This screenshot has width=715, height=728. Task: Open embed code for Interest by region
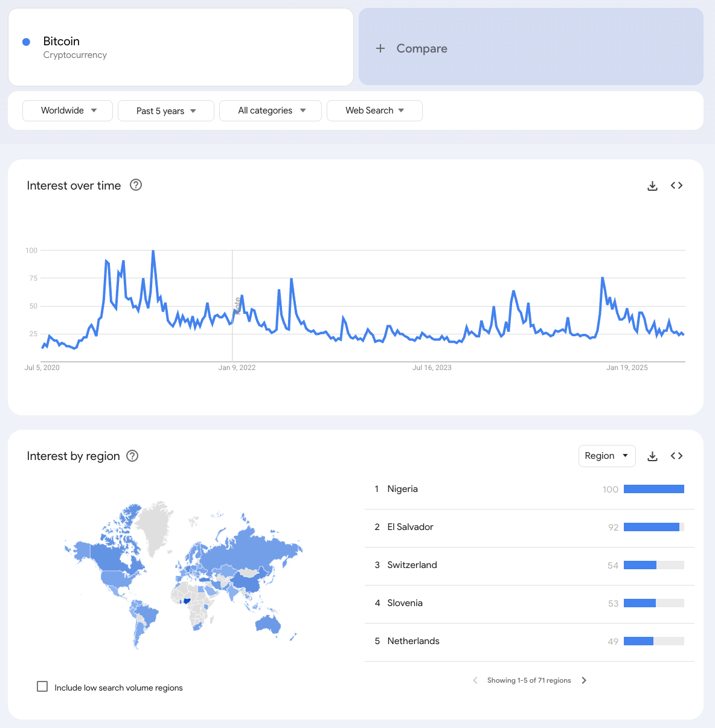pyautogui.click(x=676, y=456)
